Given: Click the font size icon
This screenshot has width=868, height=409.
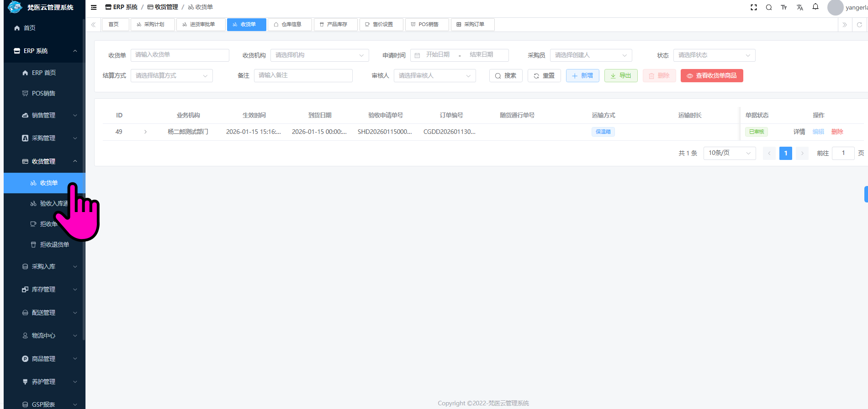Looking at the screenshot, I should click(784, 7).
